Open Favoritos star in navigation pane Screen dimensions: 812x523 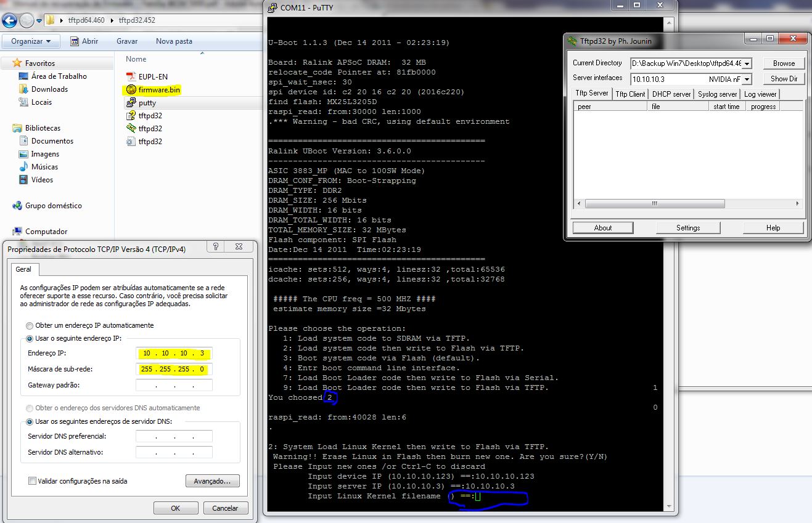16,63
